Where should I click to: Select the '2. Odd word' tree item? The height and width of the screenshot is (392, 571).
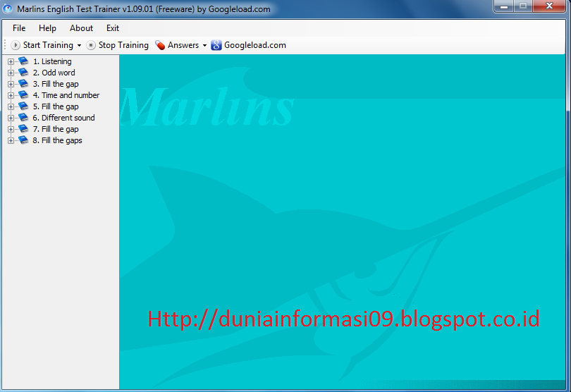[x=54, y=73]
